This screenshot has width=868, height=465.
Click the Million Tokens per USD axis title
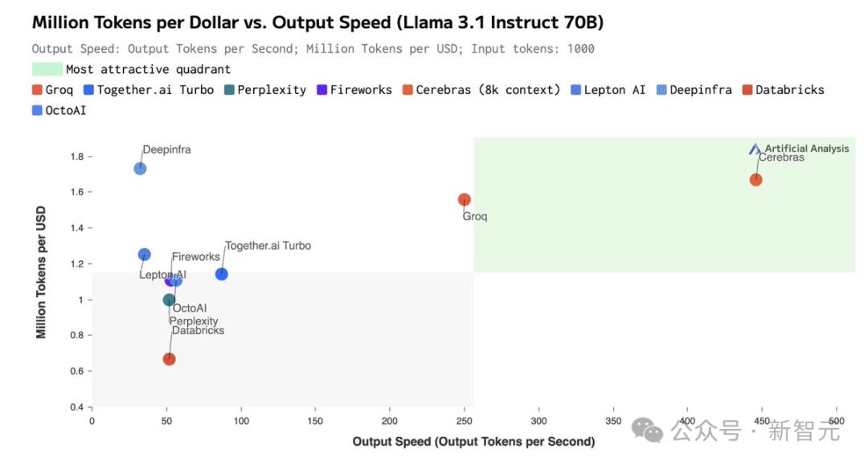(41, 272)
